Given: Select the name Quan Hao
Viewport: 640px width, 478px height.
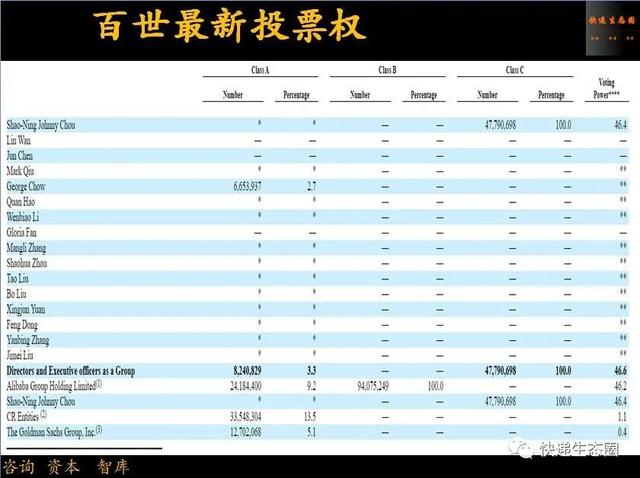Looking at the screenshot, I should [20, 202].
